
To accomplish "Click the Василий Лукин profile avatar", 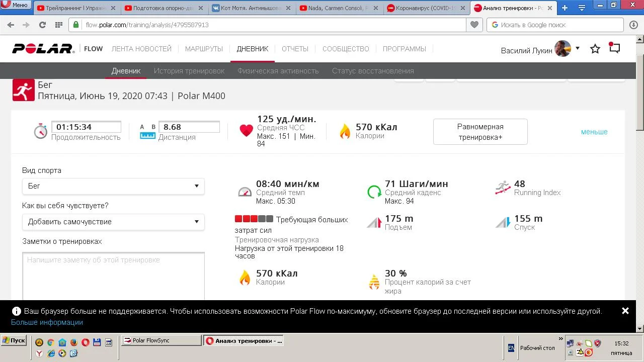I will pos(562,49).
